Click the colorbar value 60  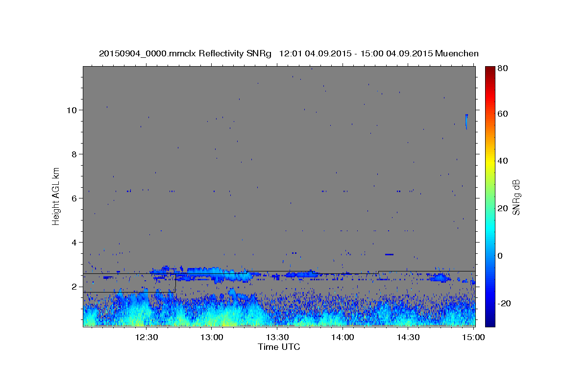(x=503, y=114)
